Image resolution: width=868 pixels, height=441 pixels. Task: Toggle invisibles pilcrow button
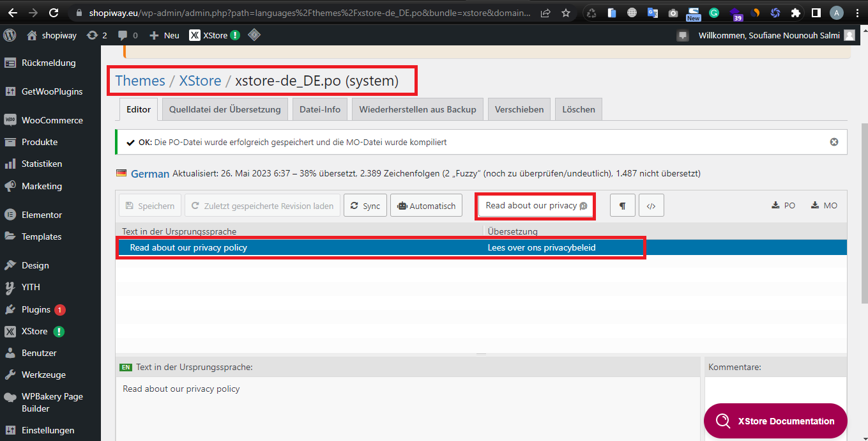tap(623, 206)
